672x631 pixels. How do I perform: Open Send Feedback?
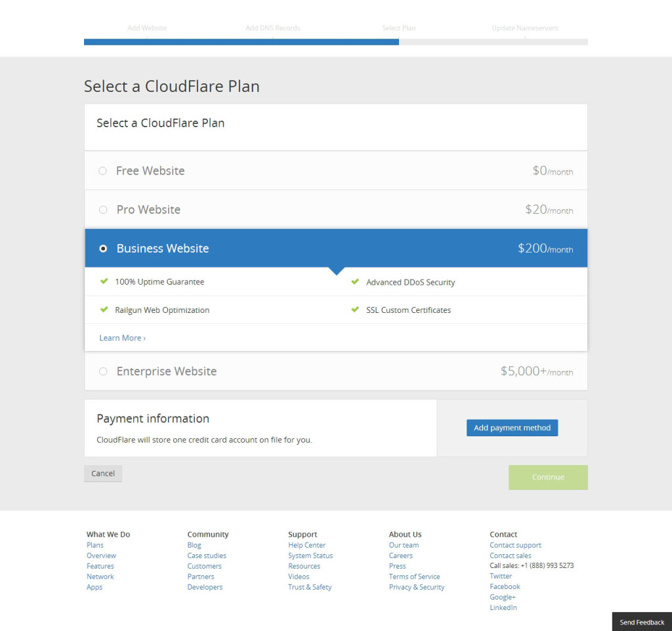(641, 622)
